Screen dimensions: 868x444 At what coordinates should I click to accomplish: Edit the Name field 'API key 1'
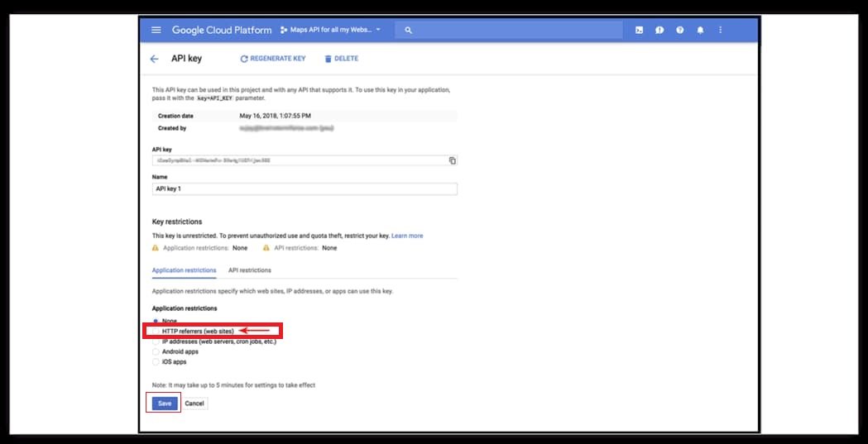tap(305, 189)
